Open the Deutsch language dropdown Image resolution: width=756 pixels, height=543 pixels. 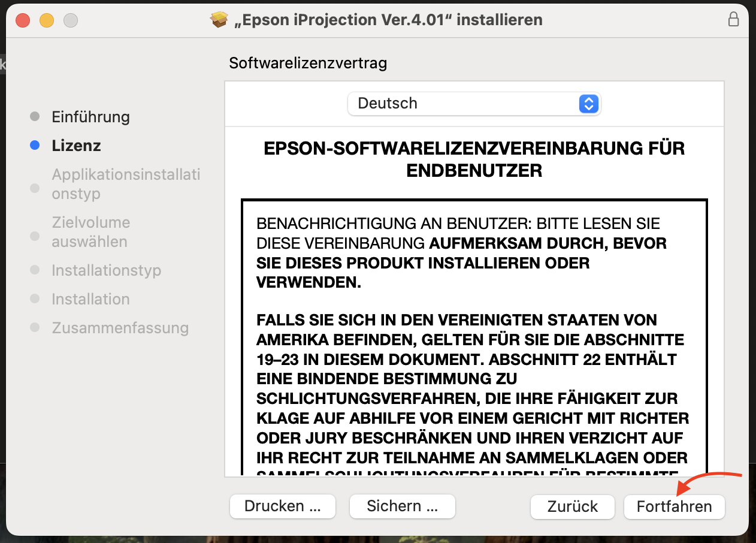(x=474, y=103)
